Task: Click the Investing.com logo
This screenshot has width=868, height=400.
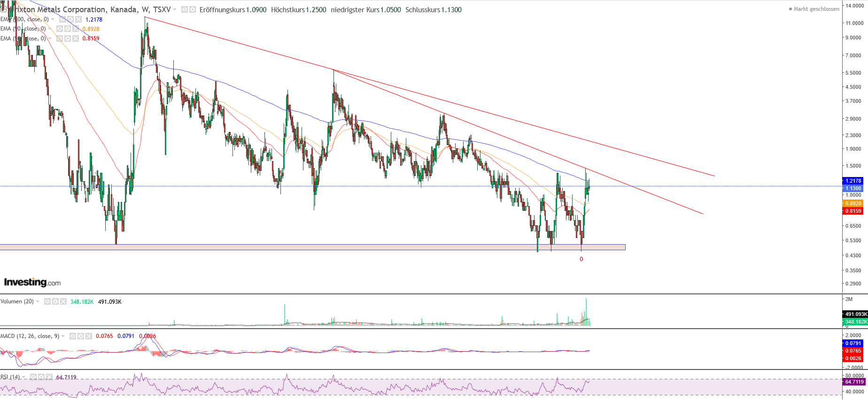Action: pyautogui.click(x=32, y=282)
